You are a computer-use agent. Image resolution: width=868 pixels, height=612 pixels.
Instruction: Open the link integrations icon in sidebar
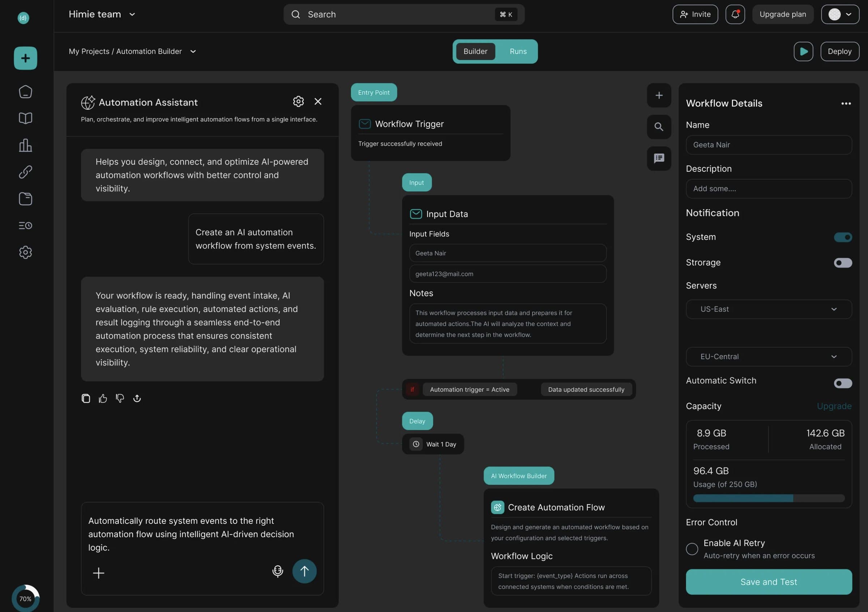(25, 172)
